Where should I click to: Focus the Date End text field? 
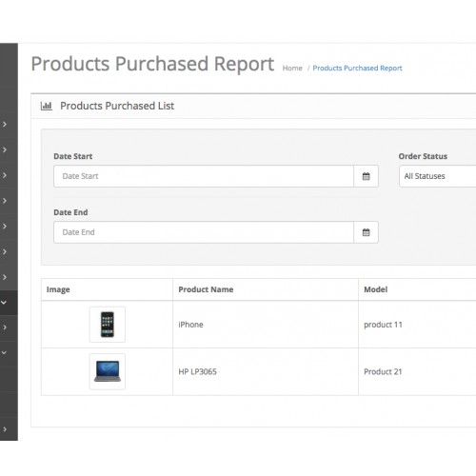click(204, 232)
